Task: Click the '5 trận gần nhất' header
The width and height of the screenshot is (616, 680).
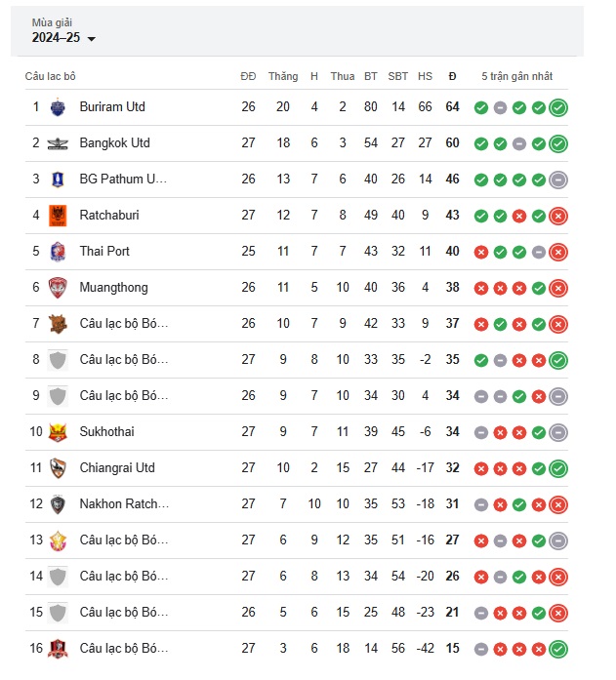Action: coord(517,76)
